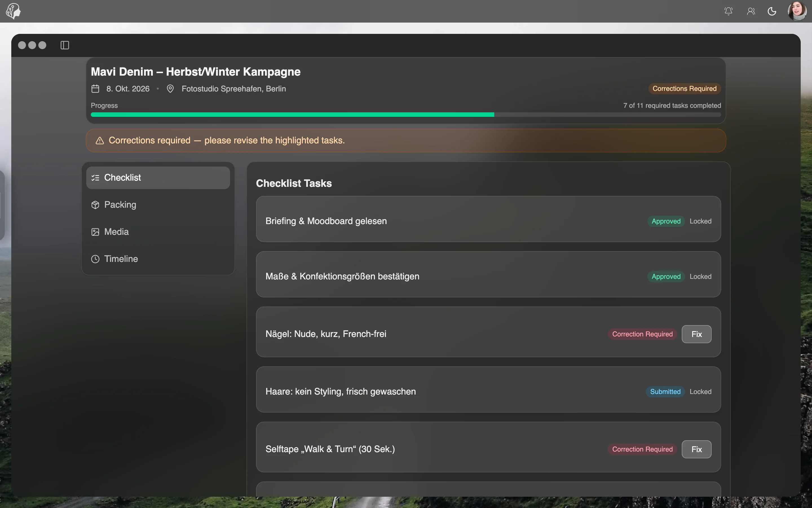The image size is (812, 508).
Task: Click Approved badge on Maße & Konfektionsgrößen
Action: (666, 277)
